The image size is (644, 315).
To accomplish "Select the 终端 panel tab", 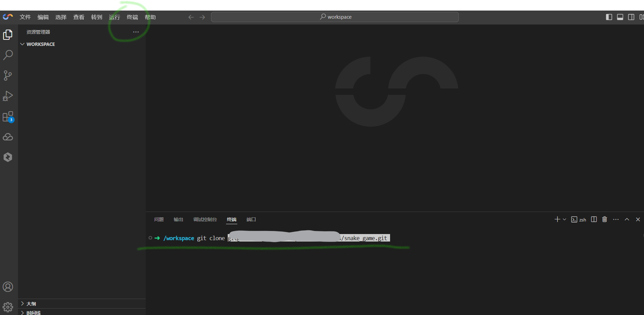I will coord(231,219).
